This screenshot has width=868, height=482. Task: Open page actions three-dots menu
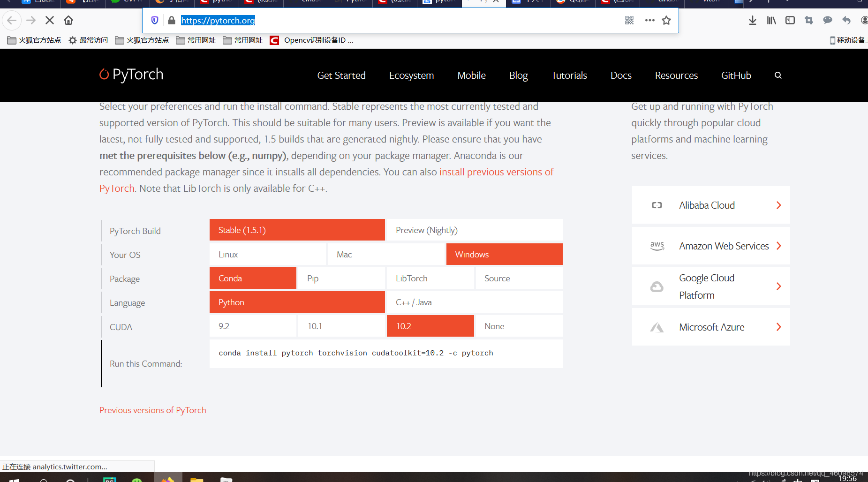[x=649, y=20]
